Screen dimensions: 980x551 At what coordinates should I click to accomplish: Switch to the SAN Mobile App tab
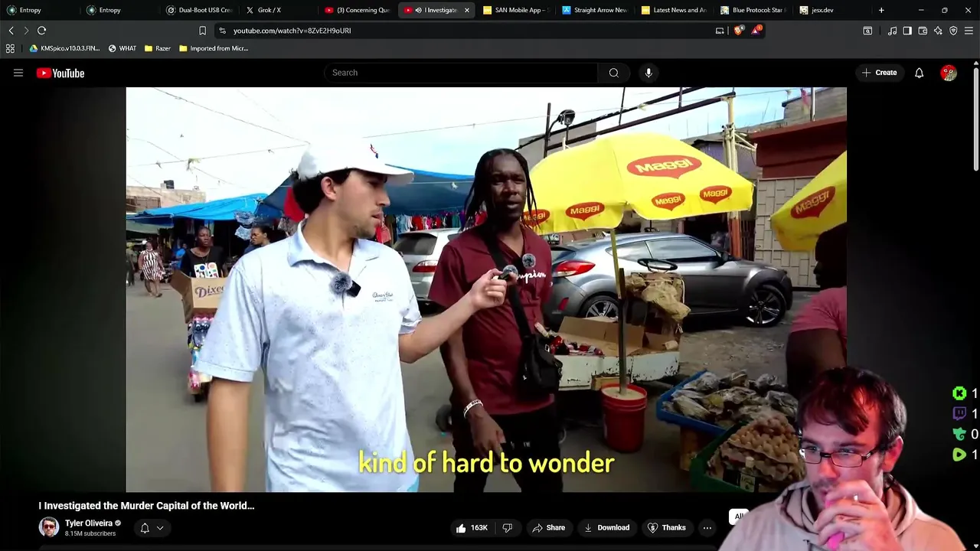(516, 10)
